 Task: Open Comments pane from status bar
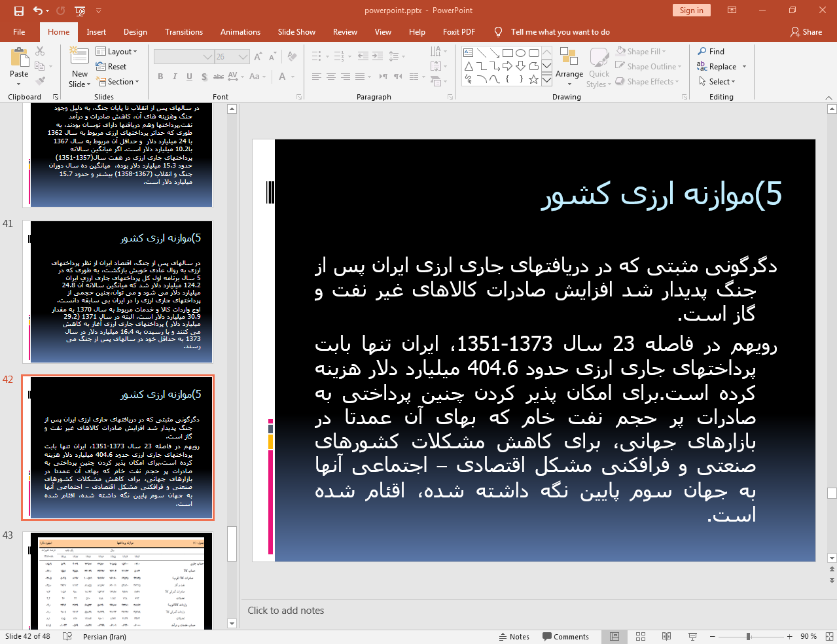click(565, 637)
